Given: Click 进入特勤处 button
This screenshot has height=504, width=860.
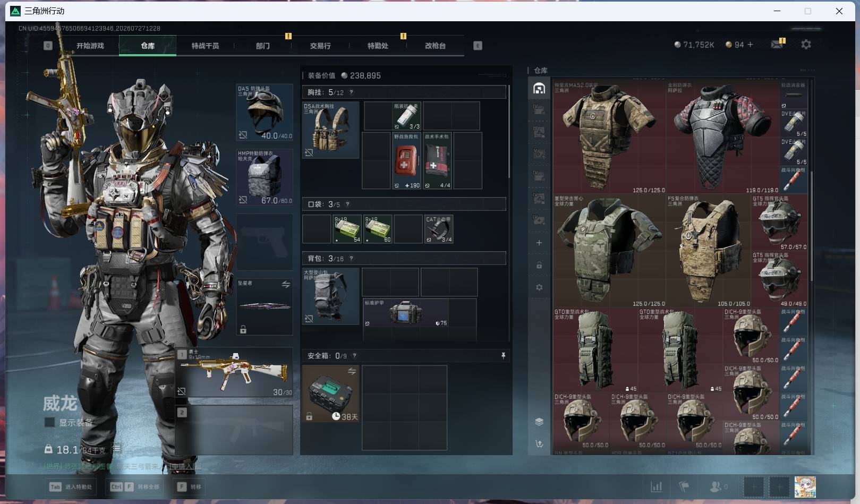Looking at the screenshot, I should [71, 486].
